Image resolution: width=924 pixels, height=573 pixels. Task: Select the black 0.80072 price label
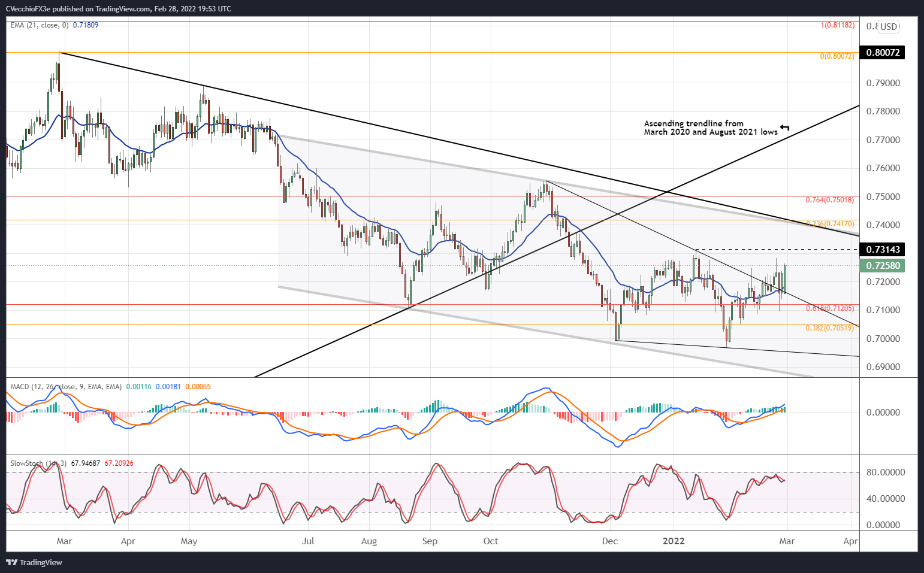click(x=883, y=53)
